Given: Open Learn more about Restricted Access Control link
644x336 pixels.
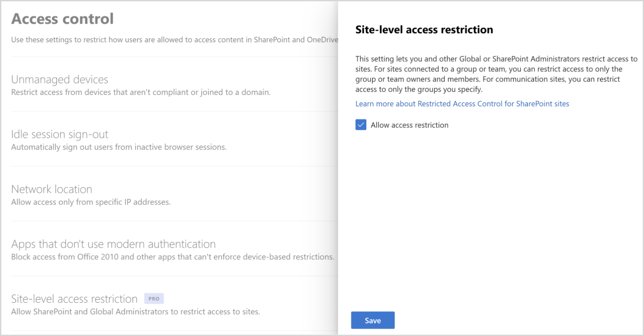Looking at the screenshot, I should pos(462,104).
